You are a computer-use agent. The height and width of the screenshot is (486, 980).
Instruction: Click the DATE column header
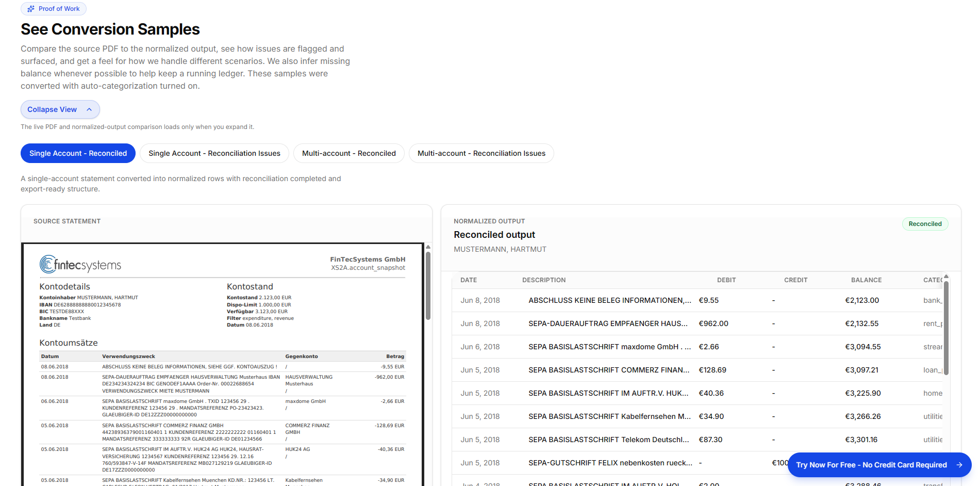point(469,280)
